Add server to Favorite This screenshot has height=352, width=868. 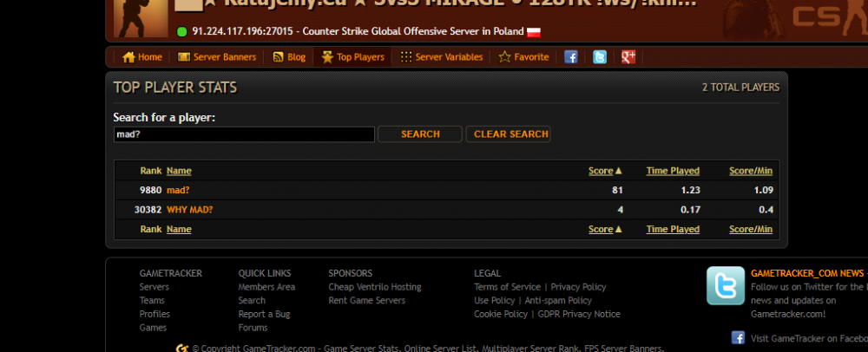[523, 57]
